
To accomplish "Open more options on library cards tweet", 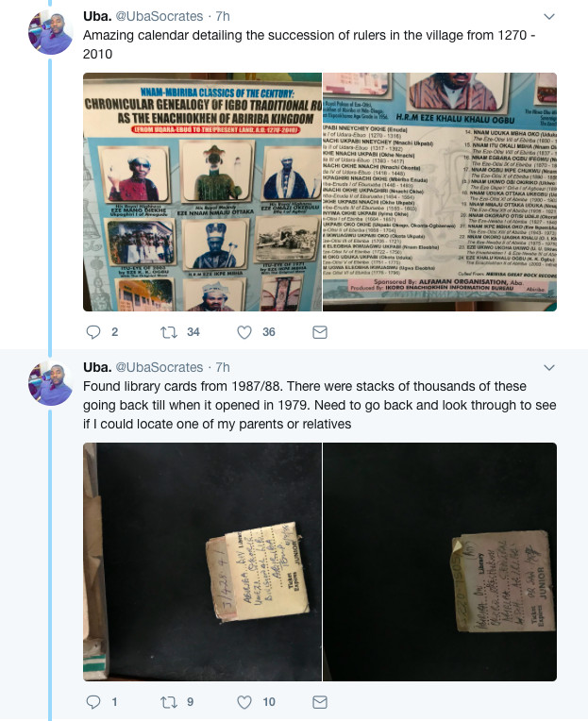I will coord(549,367).
